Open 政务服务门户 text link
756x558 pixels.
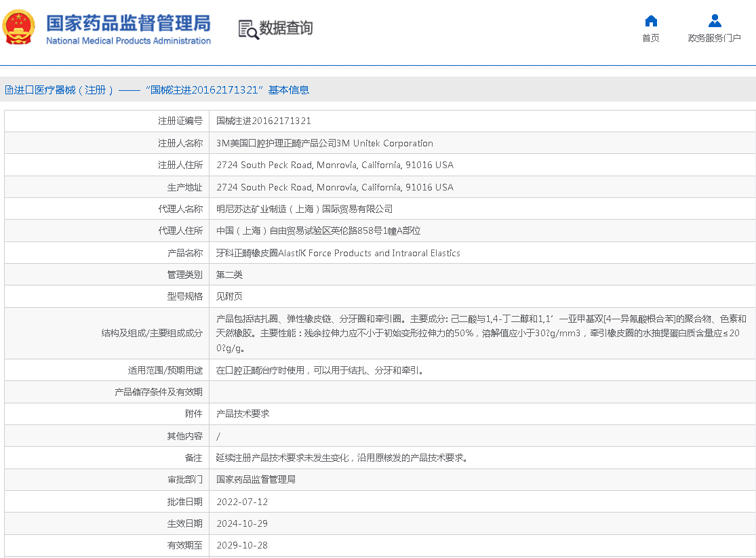click(714, 38)
